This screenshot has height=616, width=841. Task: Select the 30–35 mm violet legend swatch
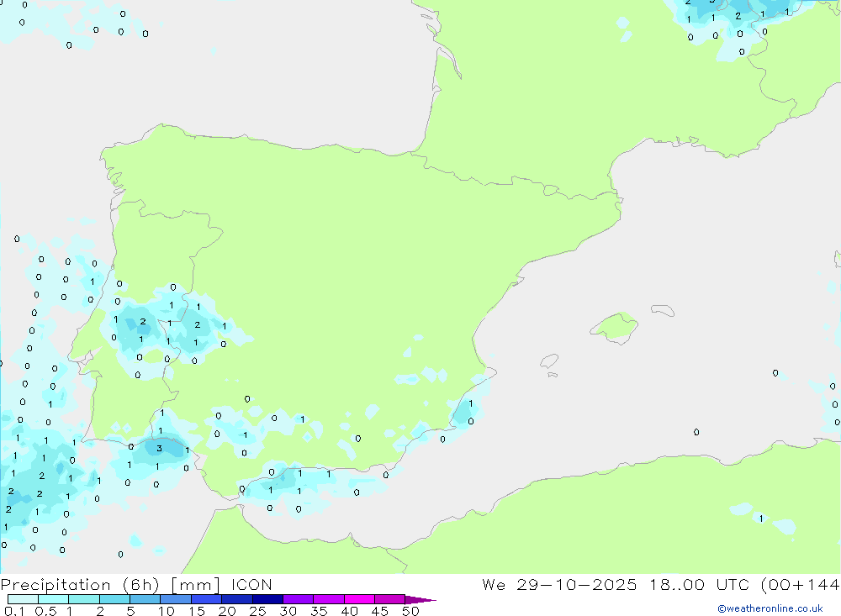coord(299,599)
